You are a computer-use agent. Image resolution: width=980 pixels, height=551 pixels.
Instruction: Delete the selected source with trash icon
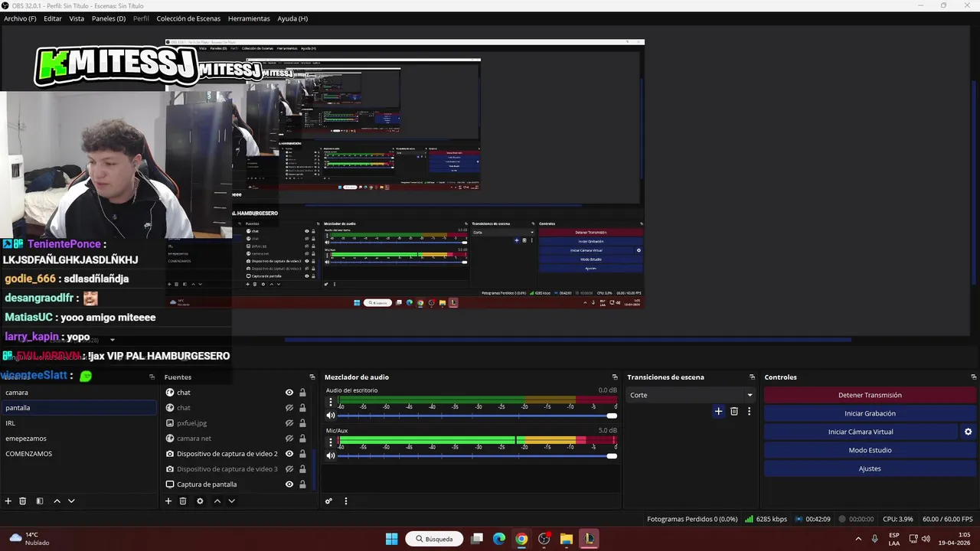click(x=183, y=501)
